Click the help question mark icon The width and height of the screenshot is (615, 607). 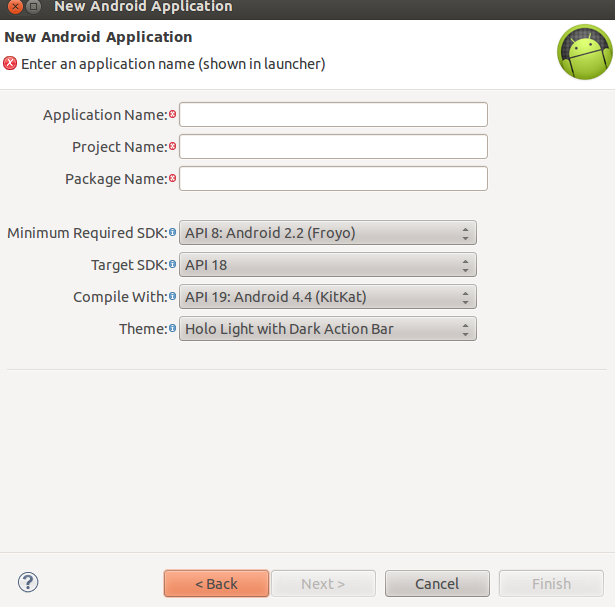click(28, 582)
